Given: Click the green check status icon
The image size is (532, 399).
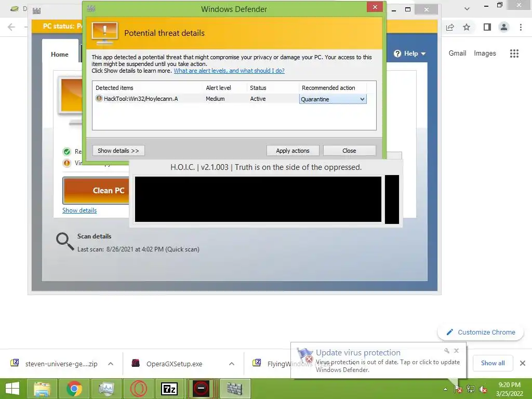Looking at the screenshot, I should [67, 152].
